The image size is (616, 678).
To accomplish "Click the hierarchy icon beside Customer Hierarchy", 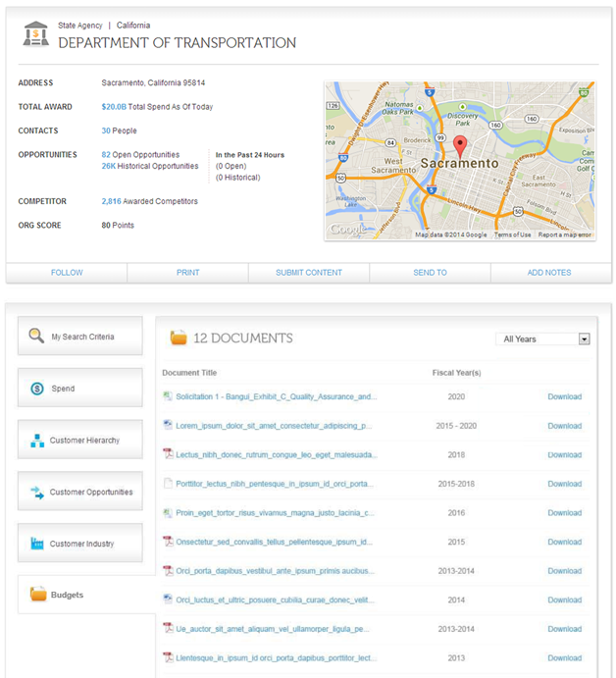I will coord(37,441).
